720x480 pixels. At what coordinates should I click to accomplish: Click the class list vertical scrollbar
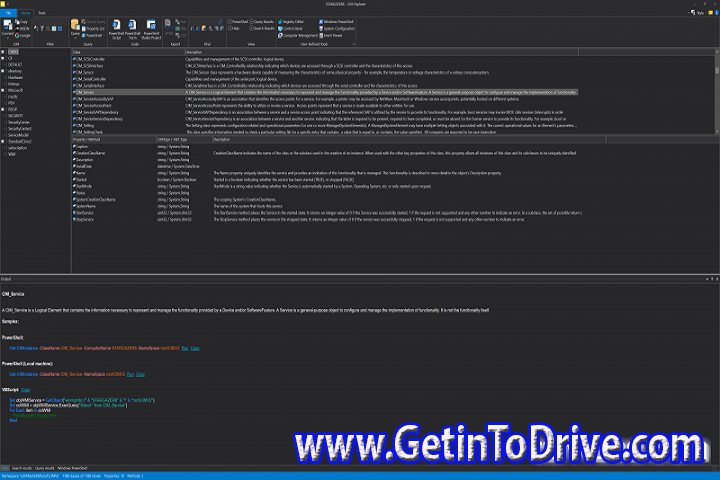717,92
